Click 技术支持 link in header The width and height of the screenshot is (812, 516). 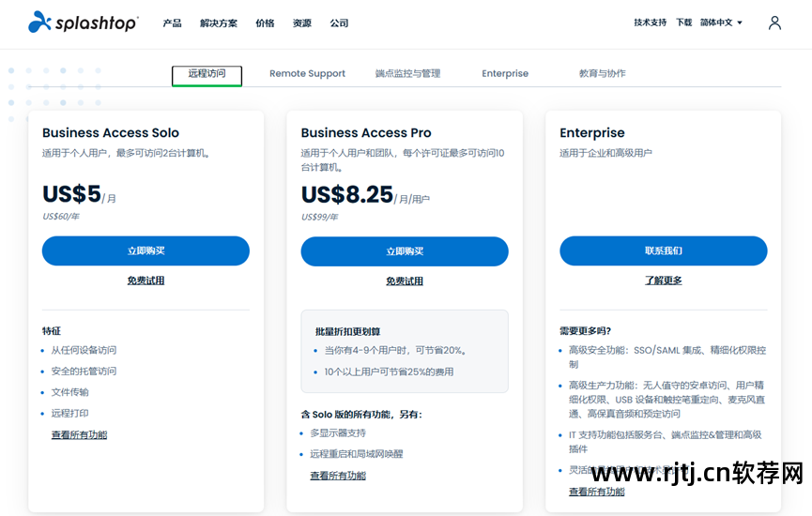(x=650, y=23)
